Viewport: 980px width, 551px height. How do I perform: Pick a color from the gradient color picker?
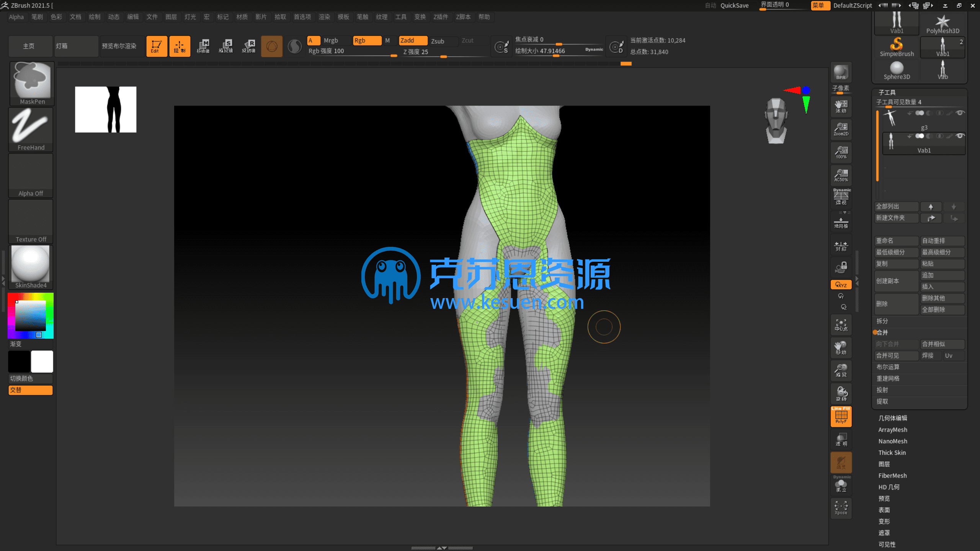[x=31, y=316]
